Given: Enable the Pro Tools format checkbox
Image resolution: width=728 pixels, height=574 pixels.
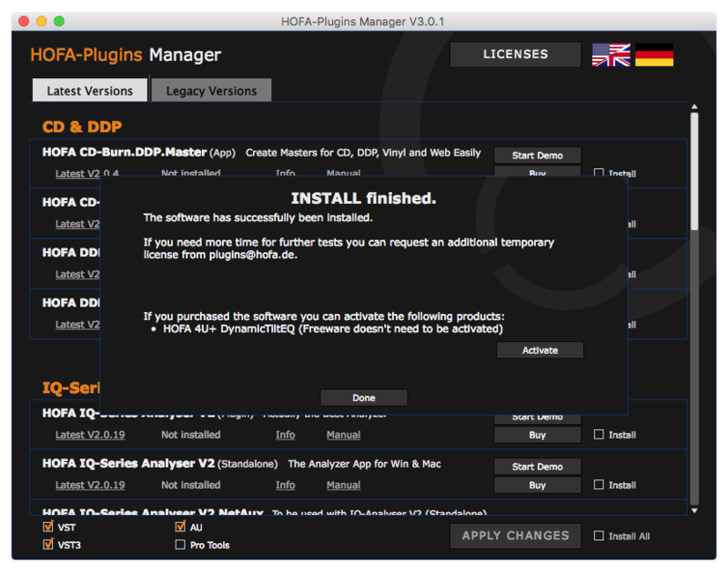Looking at the screenshot, I should coord(180,544).
